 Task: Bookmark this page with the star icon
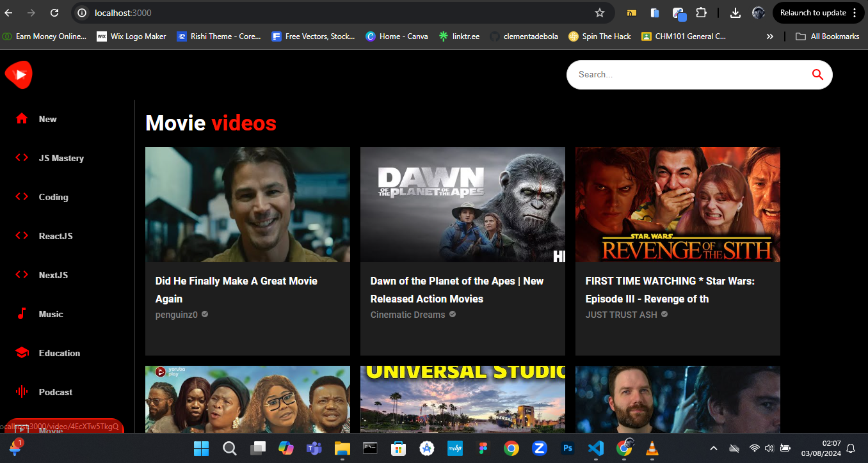(600, 13)
